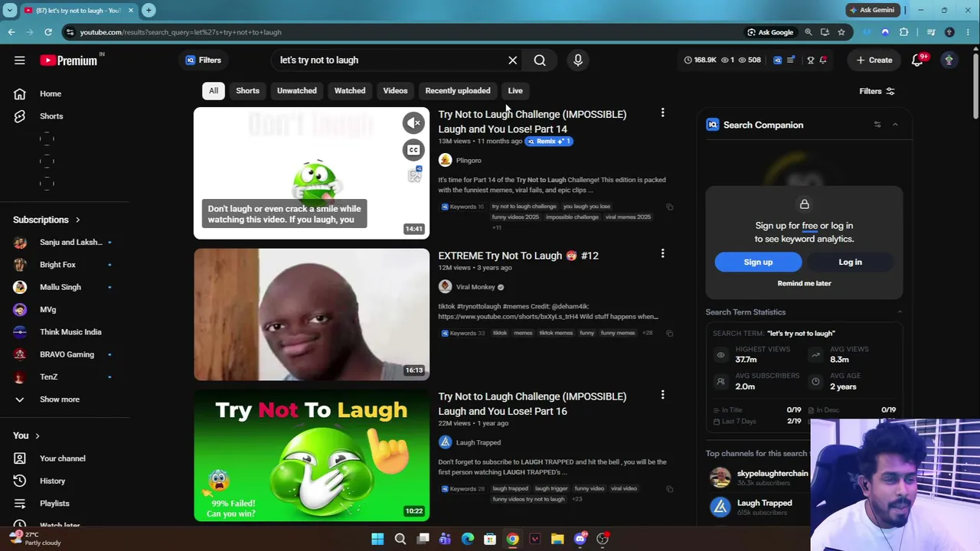Click the Ask Gemini button in Chrome
The image size is (980, 551).
click(871, 10)
